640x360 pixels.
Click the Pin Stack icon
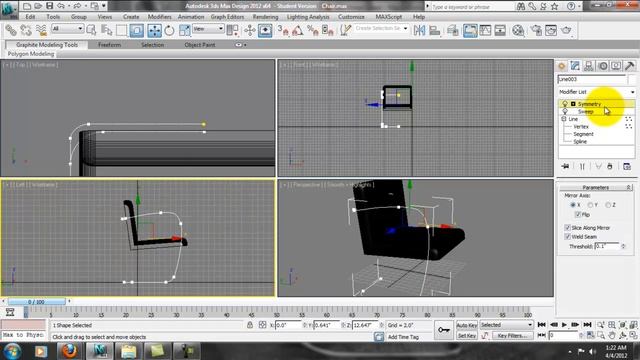(565, 167)
